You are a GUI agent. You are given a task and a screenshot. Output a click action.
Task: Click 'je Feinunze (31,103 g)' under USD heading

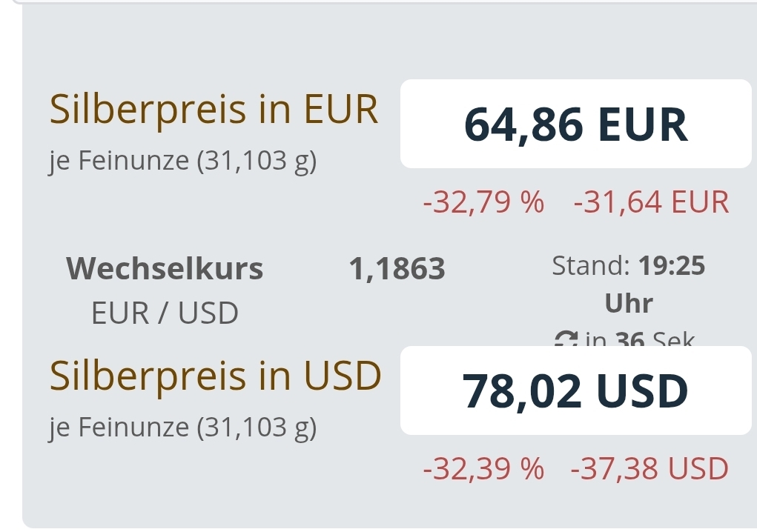click(x=183, y=427)
